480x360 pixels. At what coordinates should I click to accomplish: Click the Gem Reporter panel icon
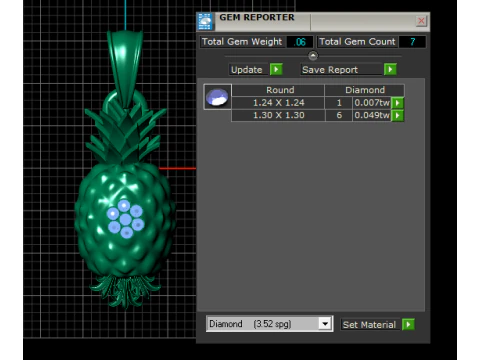pyautogui.click(x=205, y=22)
